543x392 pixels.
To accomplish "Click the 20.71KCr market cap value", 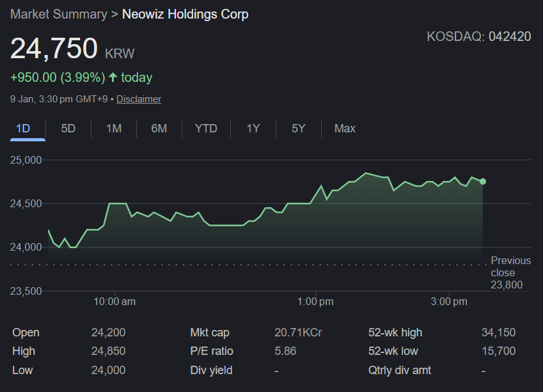I will coord(299,333).
